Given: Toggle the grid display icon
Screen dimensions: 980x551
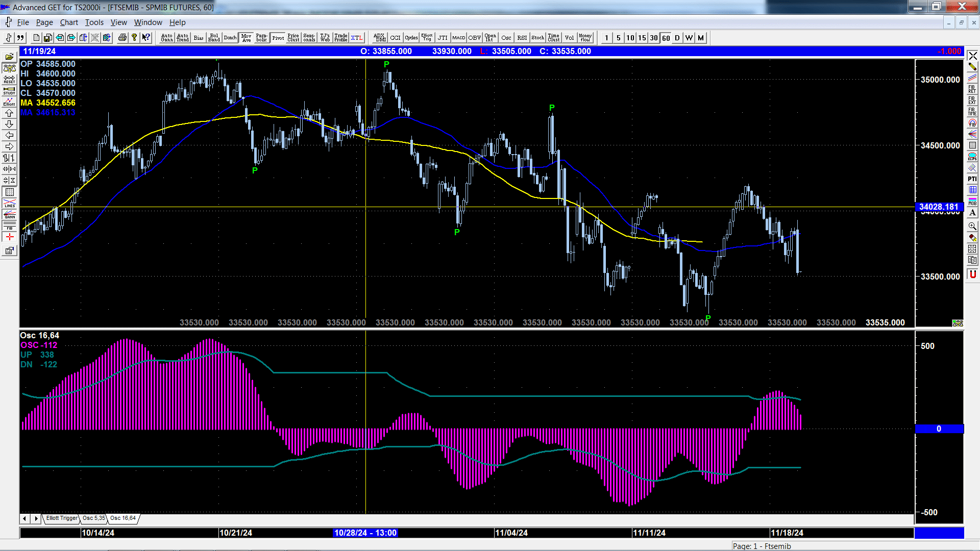Looking at the screenshot, I should pos(9,192).
